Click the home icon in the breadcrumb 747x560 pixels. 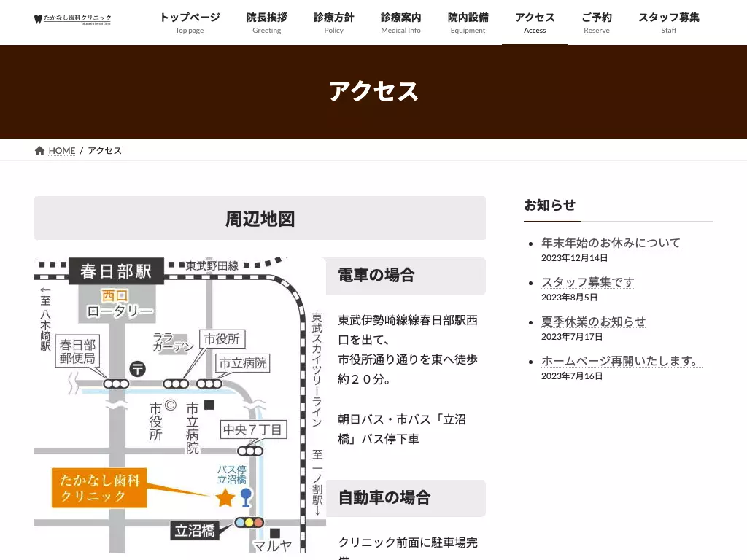pos(39,150)
